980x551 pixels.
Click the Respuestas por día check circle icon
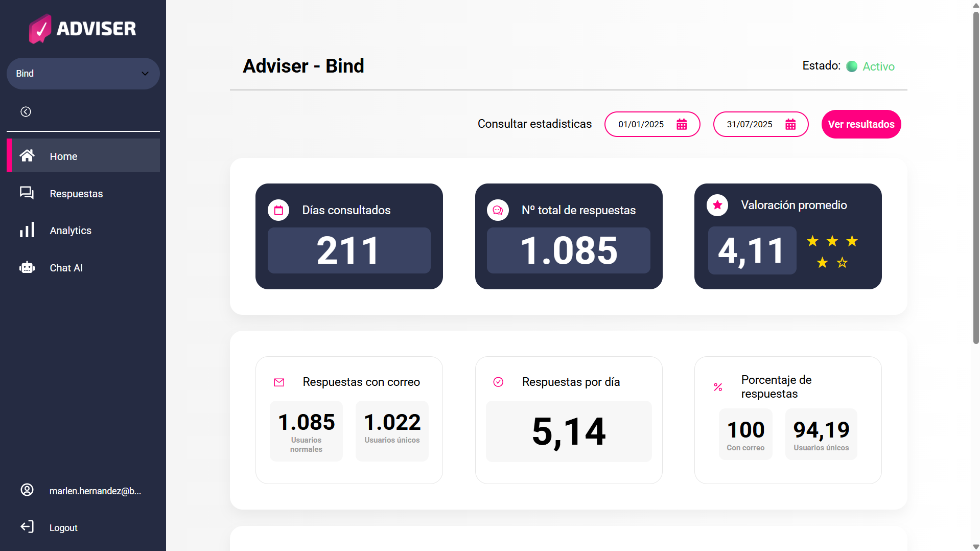tap(498, 382)
